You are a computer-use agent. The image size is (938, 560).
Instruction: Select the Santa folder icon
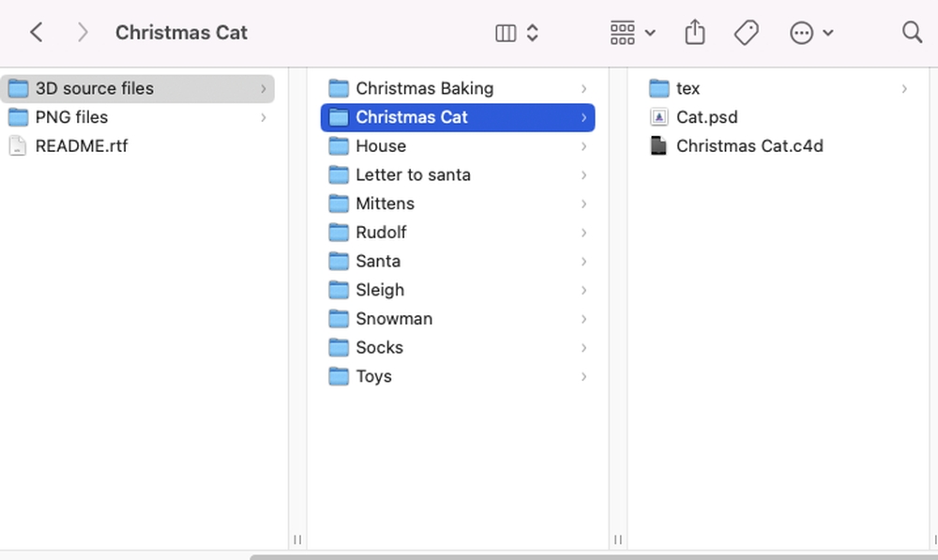coord(339,261)
